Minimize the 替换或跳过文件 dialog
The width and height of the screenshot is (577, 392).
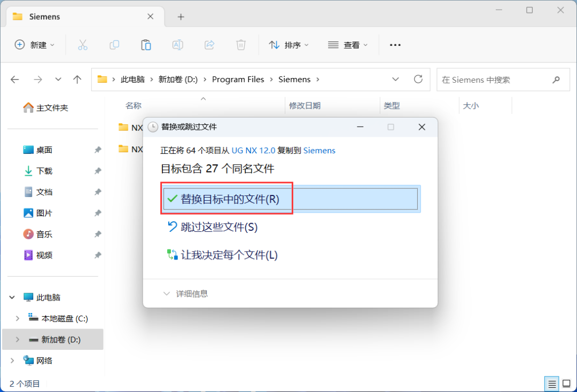[360, 127]
